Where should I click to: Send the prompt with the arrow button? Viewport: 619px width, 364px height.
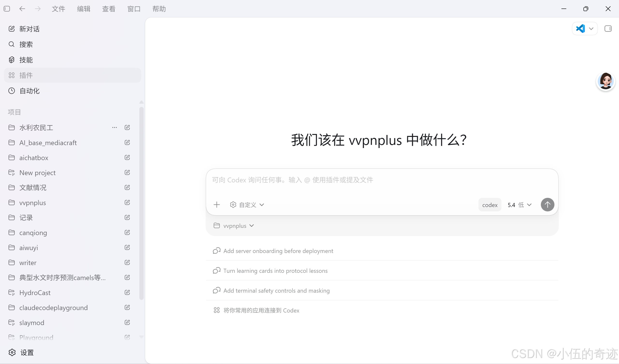pyautogui.click(x=547, y=205)
